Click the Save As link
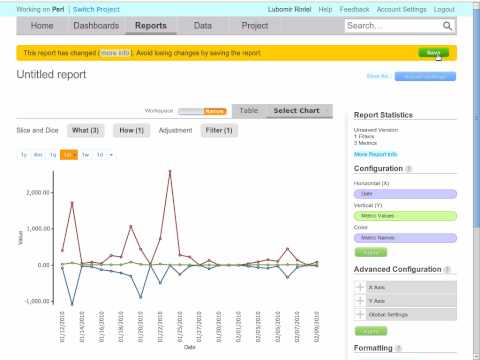Screen dimensions: 480x360 378,76
